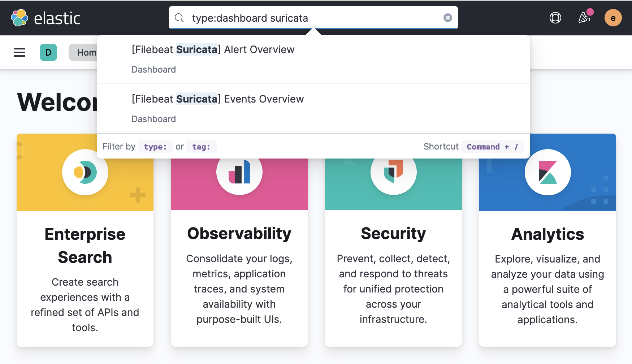632x364 pixels.
Task: Click the Observability description text
Action: [239, 289]
